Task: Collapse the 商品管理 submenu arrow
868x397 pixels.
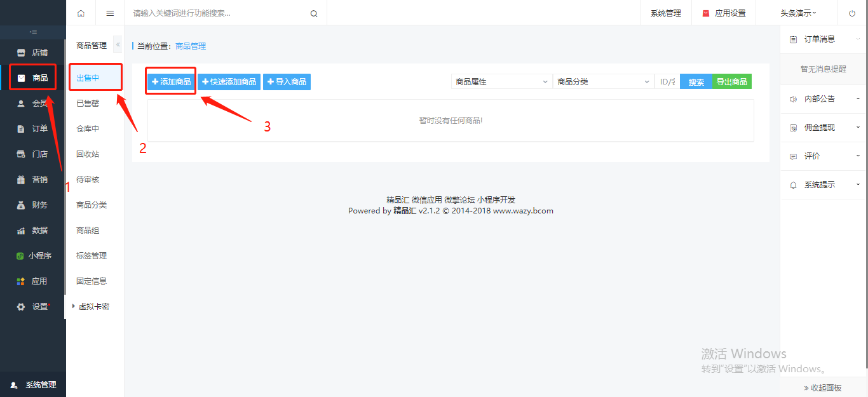Action: pyautogui.click(x=118, y=44)
